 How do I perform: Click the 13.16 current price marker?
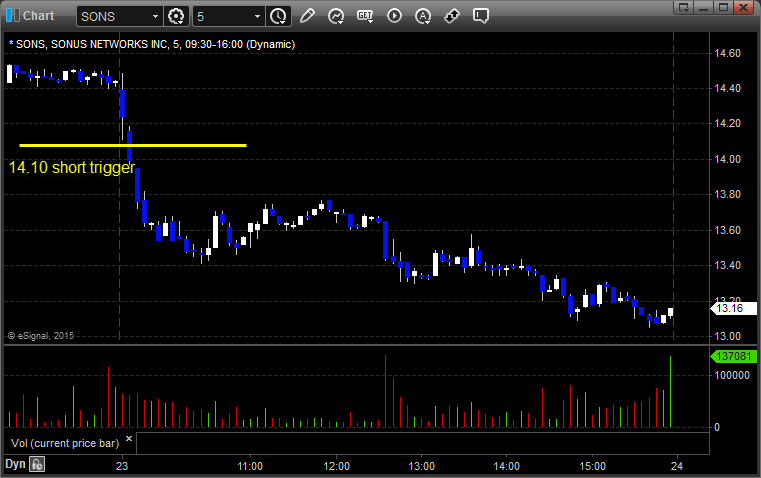coord(733,308)
